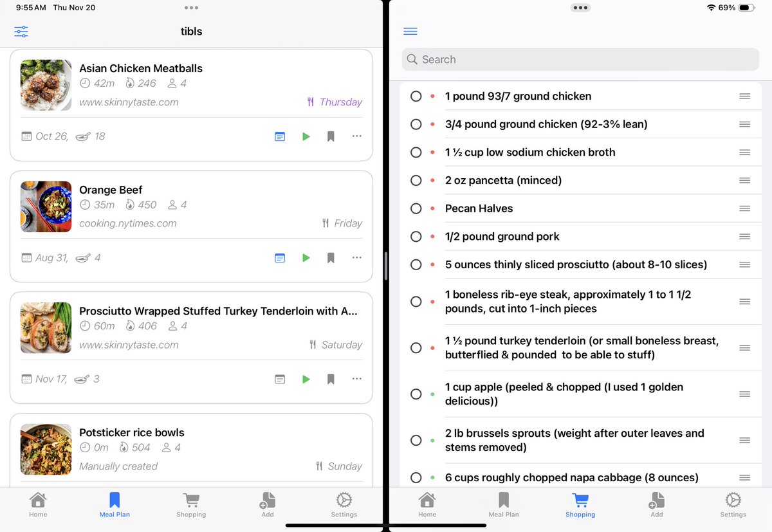The width and height of the screenshot is (772, 532).
Task: Open the Settings tab in the right pane
Action: point(733,505)
